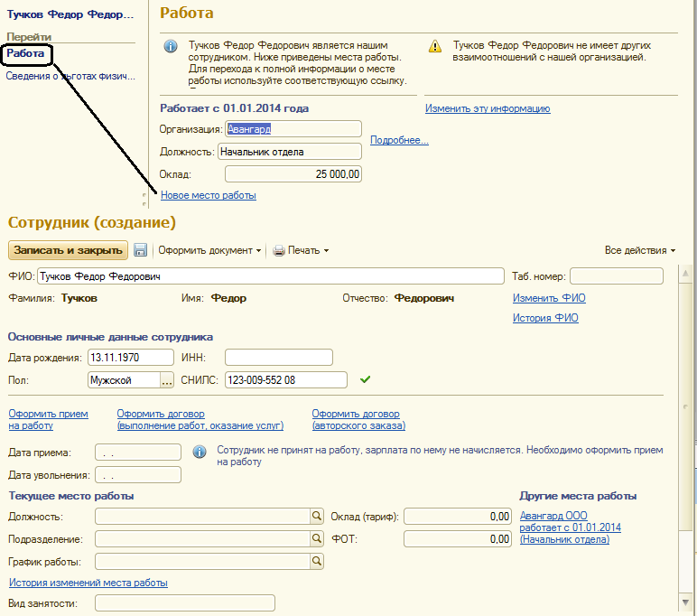The width and height of the screenshot is (697, 616).
Task: Click search icon in График работы field
Action: 317,561
